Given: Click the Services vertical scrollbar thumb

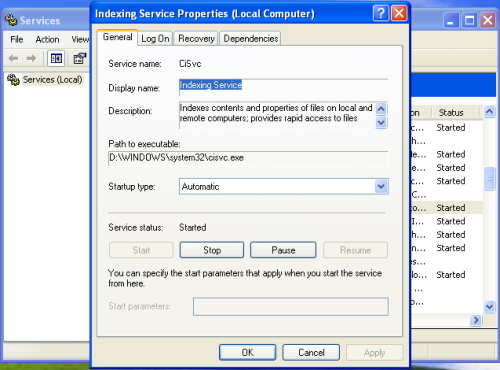Looking at the screenshot, I should point(489,179).
